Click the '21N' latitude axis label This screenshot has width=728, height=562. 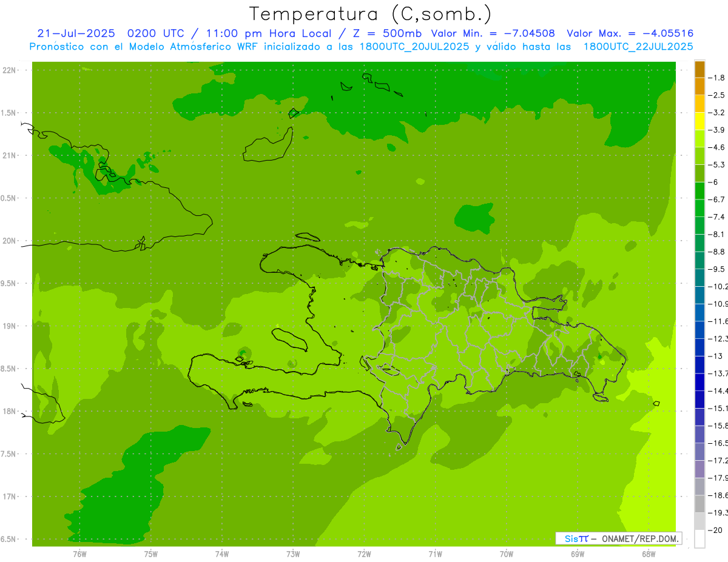point(10,155)
